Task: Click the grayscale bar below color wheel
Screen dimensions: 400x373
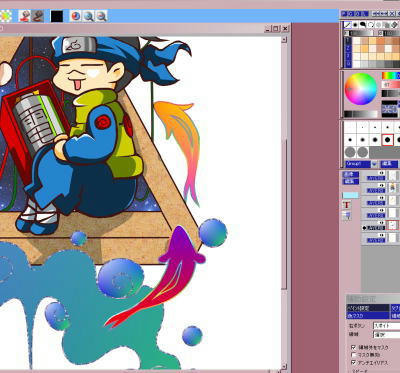Action: click(361, 114)
